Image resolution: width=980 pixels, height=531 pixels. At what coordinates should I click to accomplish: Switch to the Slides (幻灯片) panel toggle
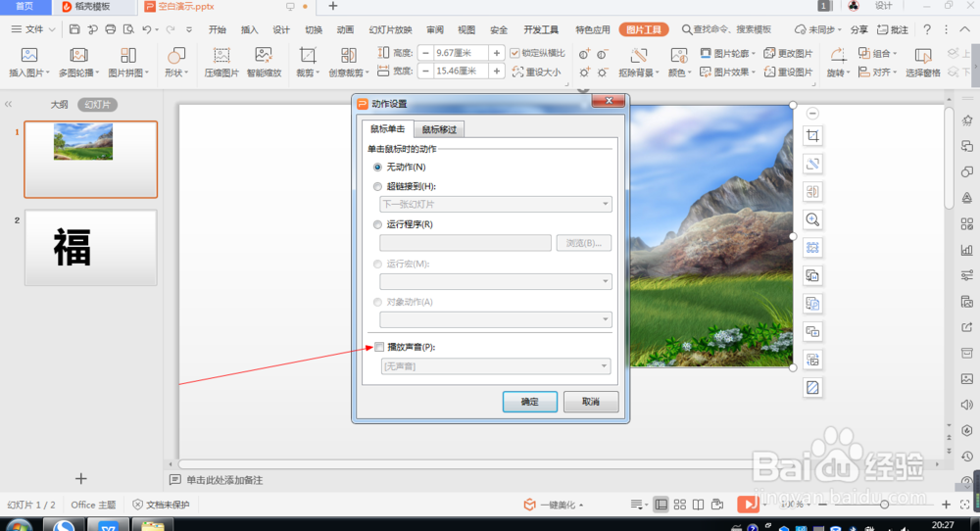coord(97,104)
